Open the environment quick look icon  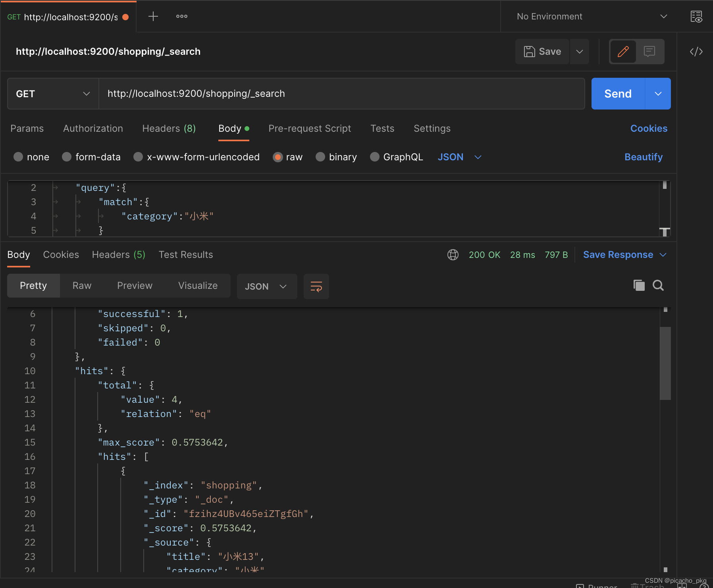coord(696,16)
